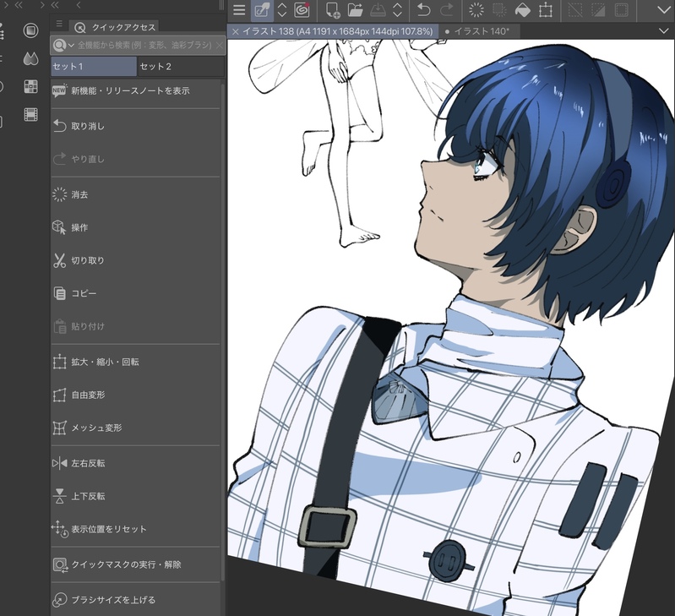
Task: Close the イラスト 138 tab
Action: point(235,31)
